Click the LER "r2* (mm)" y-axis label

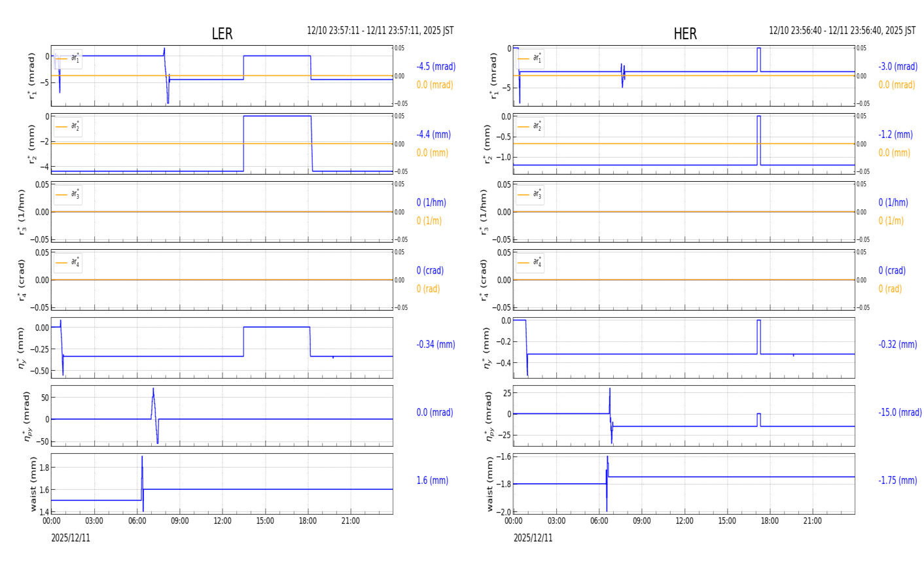[31, 144]
